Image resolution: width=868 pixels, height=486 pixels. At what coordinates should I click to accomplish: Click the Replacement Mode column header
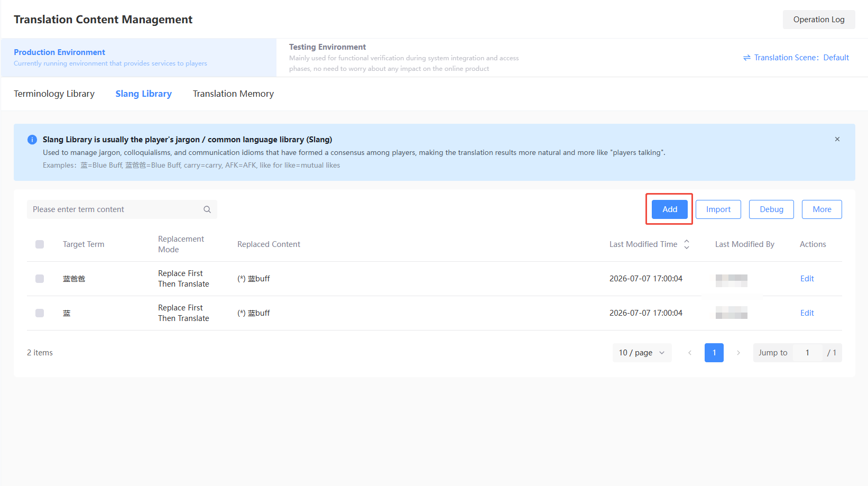(x=181, y=244)
